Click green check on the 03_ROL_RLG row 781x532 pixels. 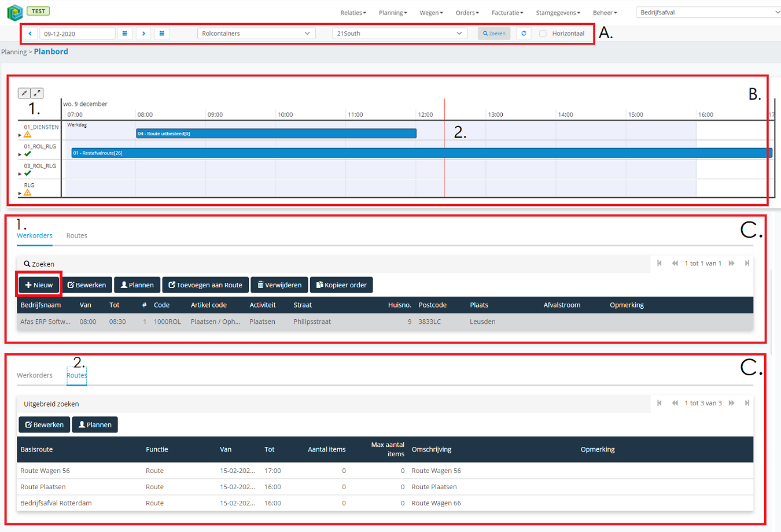(x=28, y=173)
